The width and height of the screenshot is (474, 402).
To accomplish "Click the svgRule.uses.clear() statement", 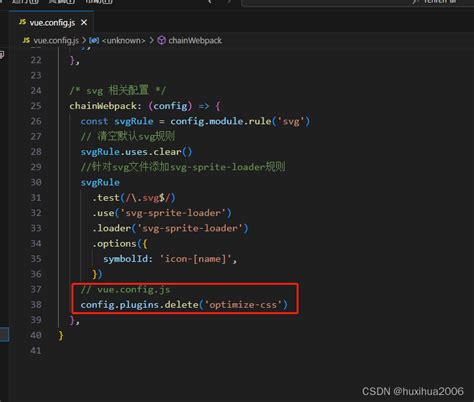I will pos(136,152).
